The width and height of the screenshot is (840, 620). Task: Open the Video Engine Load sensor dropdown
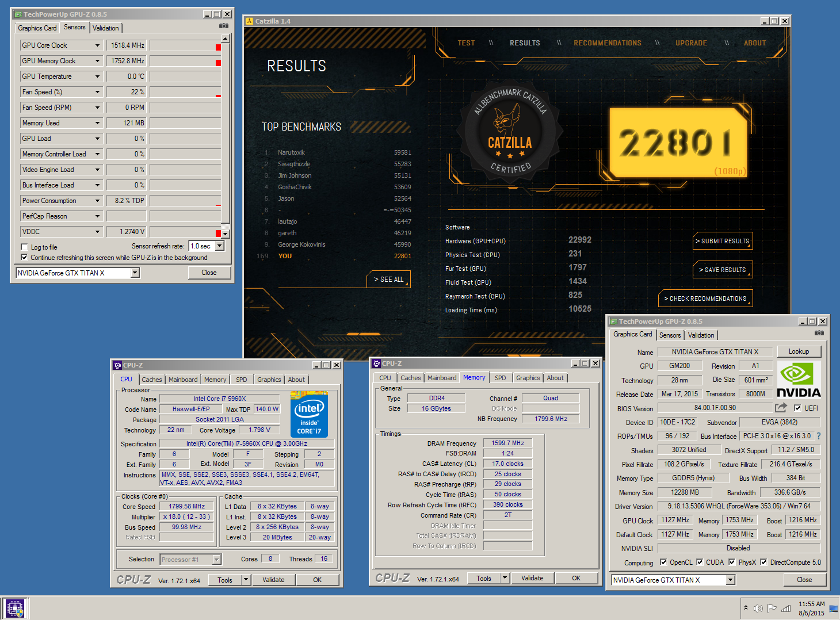click(x=97, y=170)
